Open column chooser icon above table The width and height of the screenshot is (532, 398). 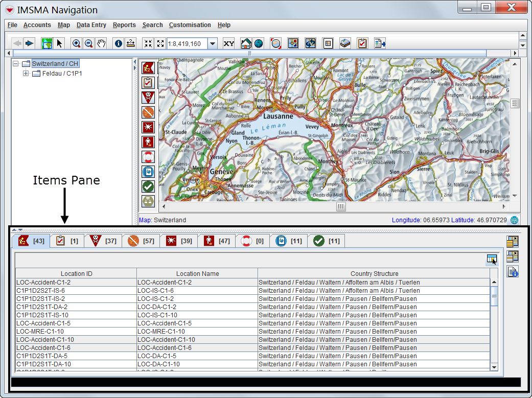[492, 260]
